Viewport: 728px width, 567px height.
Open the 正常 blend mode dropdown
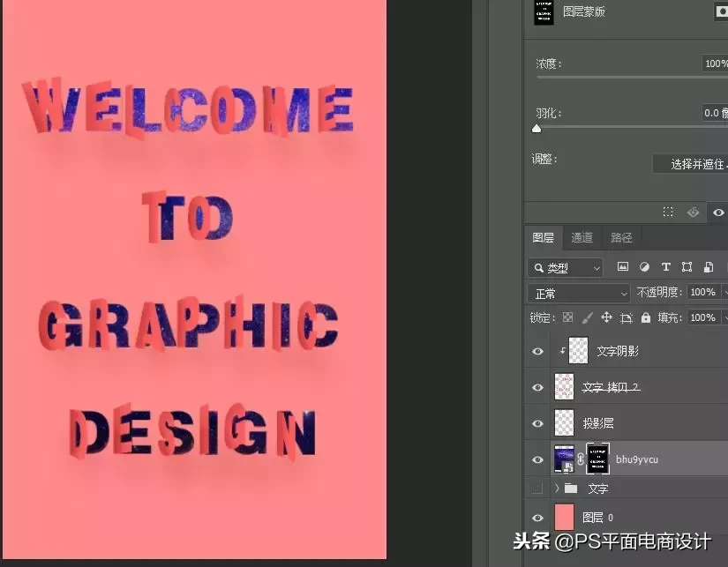tap(579, 294)
